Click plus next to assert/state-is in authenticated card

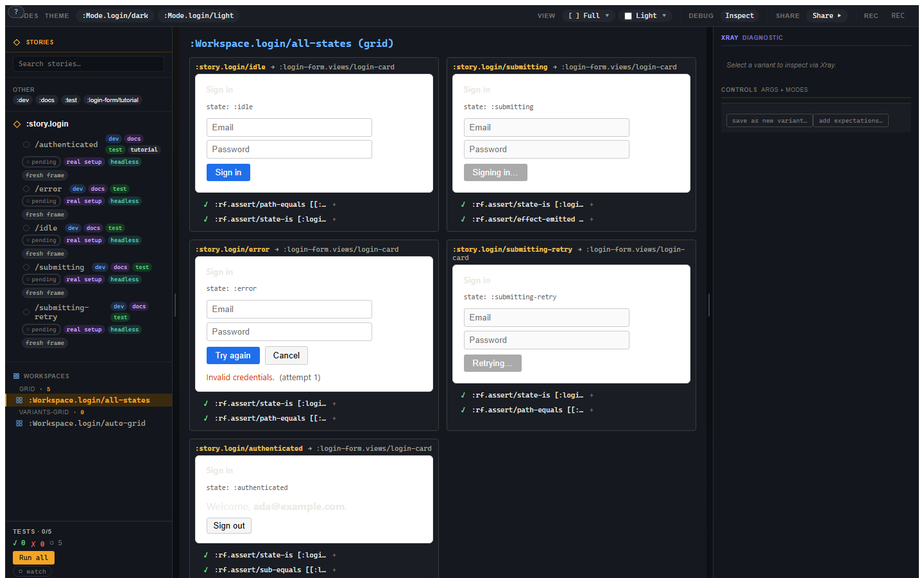click(334, 556)
